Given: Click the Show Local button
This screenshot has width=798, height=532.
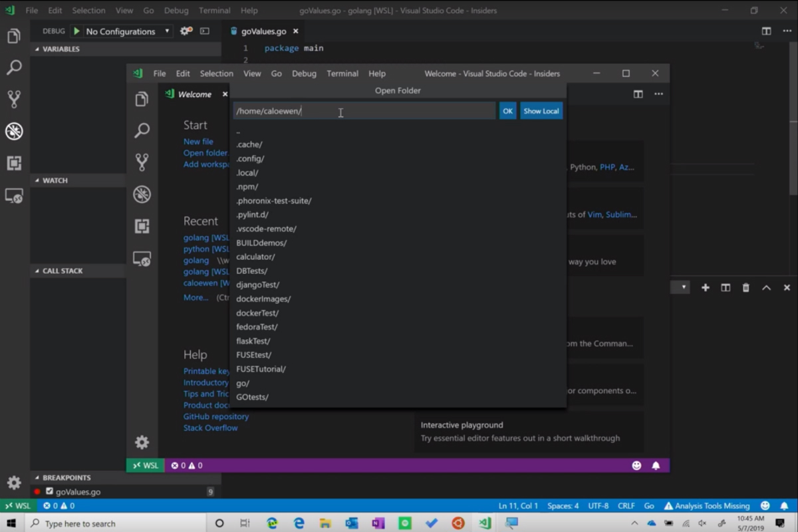Looking at the screenshot, I should tap(541, 111).
